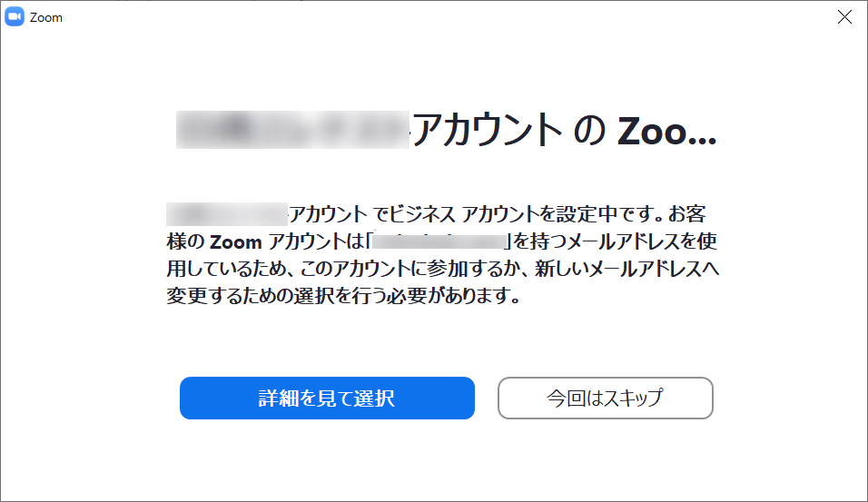The image size is (868, 502).
Task: Close the Zoom dialog with the X
Action: pyautogui.click(x=844, y=17)
